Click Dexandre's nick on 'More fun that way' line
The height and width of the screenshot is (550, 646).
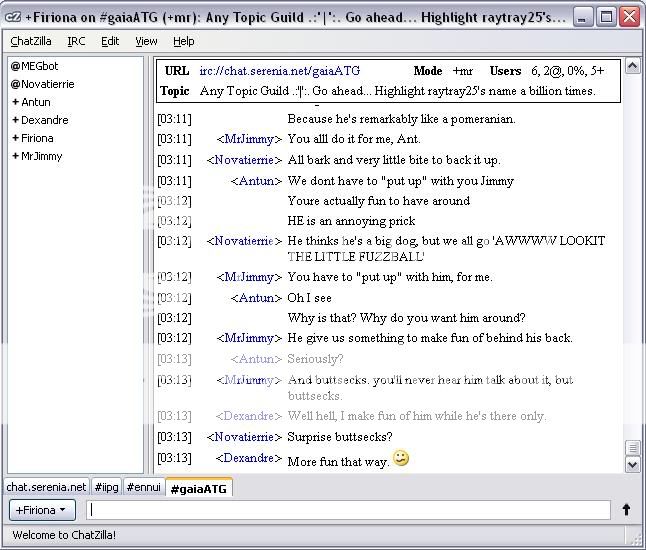tap(249, 458)
